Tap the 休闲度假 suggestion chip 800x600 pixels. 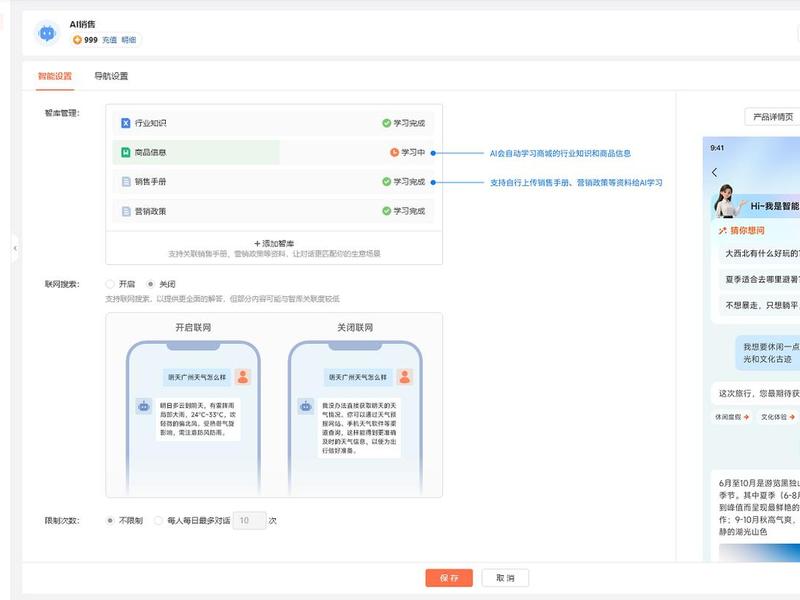pos(732,417)
